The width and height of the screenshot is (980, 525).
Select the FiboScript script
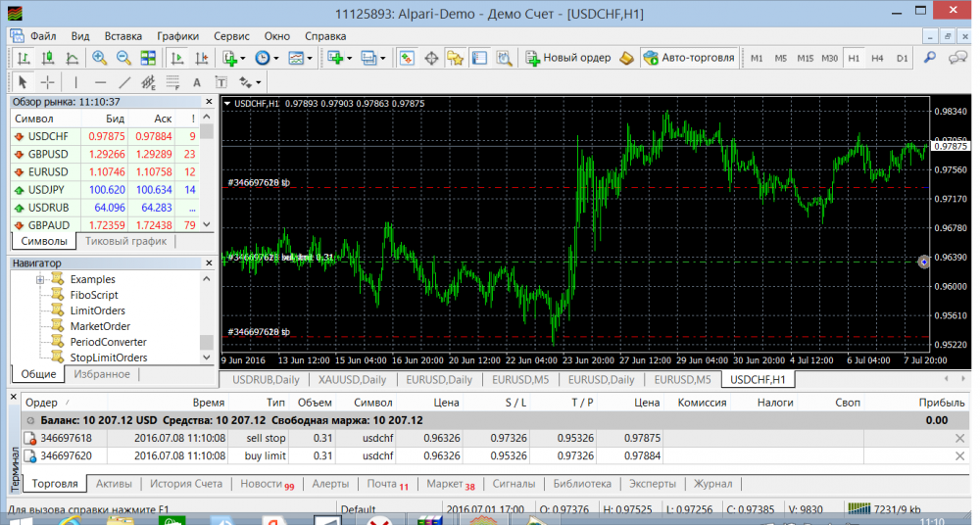tap(94, 295)
